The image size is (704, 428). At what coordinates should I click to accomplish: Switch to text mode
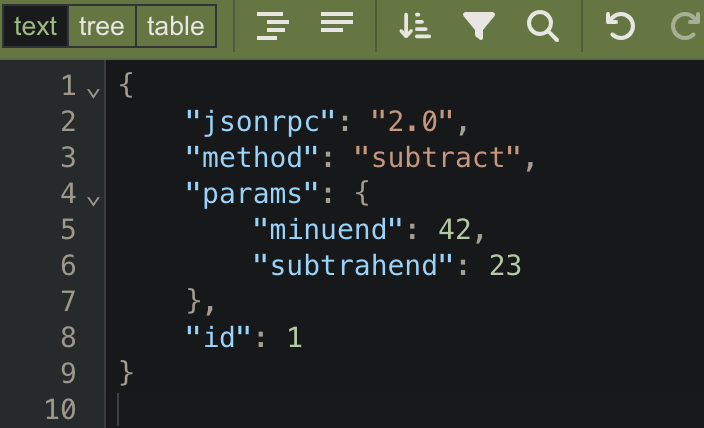(x=35, y=27)
